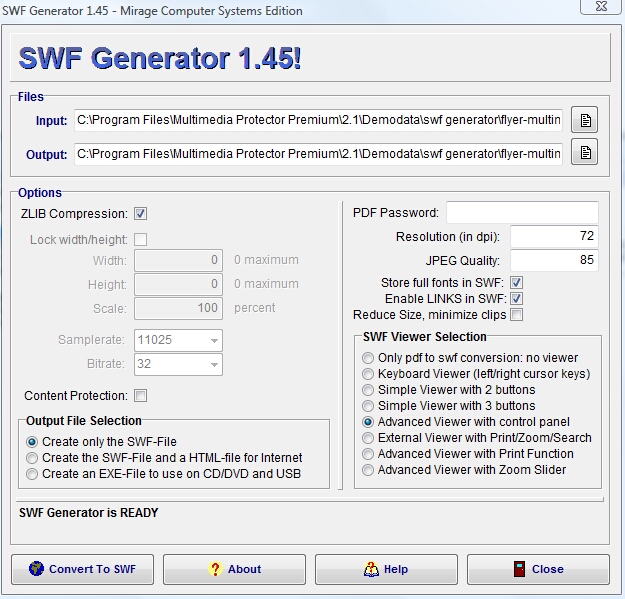This screenshot has width=625, height=599.
Task: Select Advanced Viewer with Zoom Slider
Action: pos(369,470)
